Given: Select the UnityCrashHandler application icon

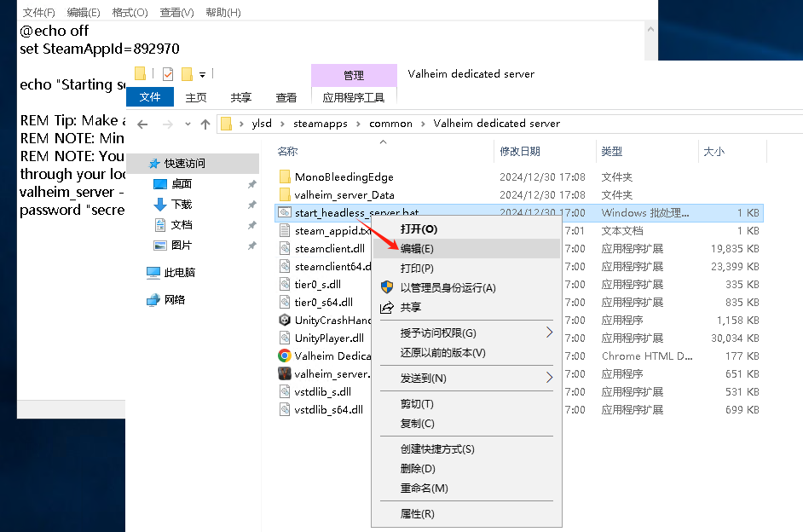Looking at the screenshot, I should tap(285, 320).
